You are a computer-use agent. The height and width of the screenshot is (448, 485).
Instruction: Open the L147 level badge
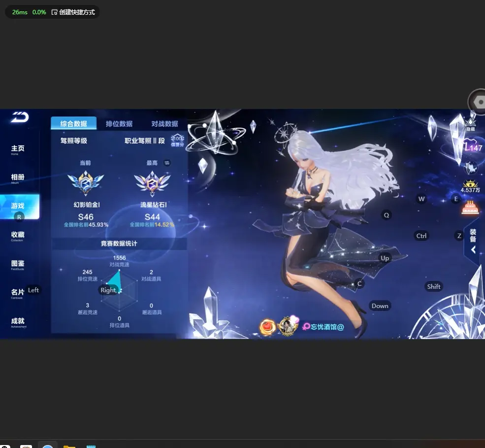473,146
